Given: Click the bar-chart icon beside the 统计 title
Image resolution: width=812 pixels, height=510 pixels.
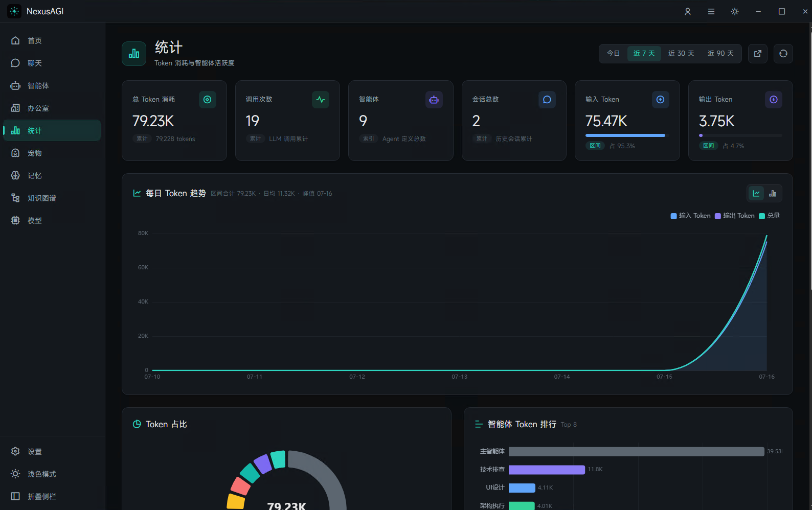Looking at the screenshot, I should [134, 54].
